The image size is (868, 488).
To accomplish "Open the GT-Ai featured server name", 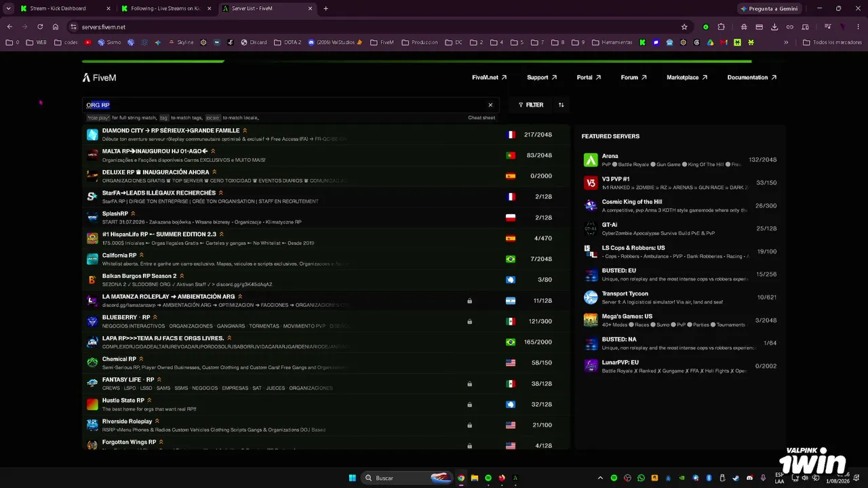I will point(610,225).
